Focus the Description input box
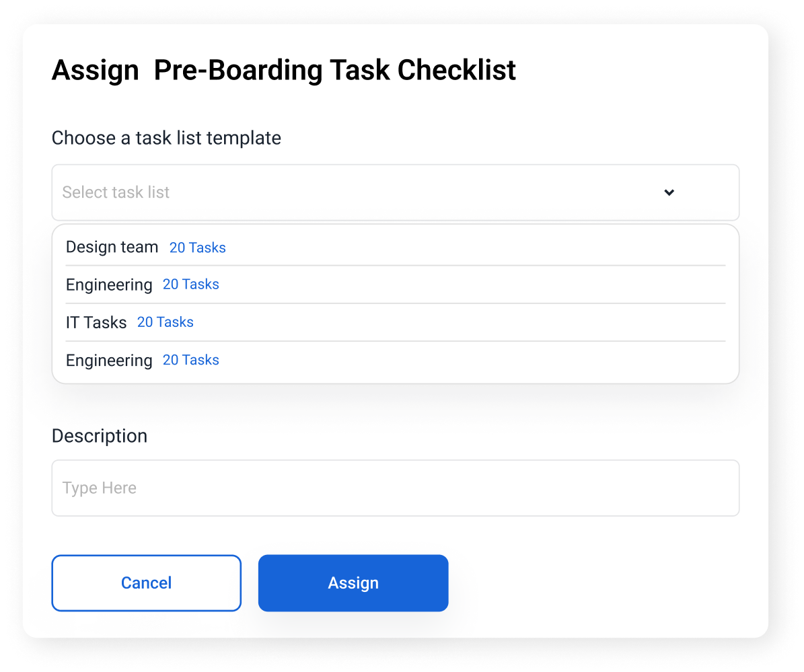This screenshot has width=804, height=672. pyautogui.click(x=395, y=488)
